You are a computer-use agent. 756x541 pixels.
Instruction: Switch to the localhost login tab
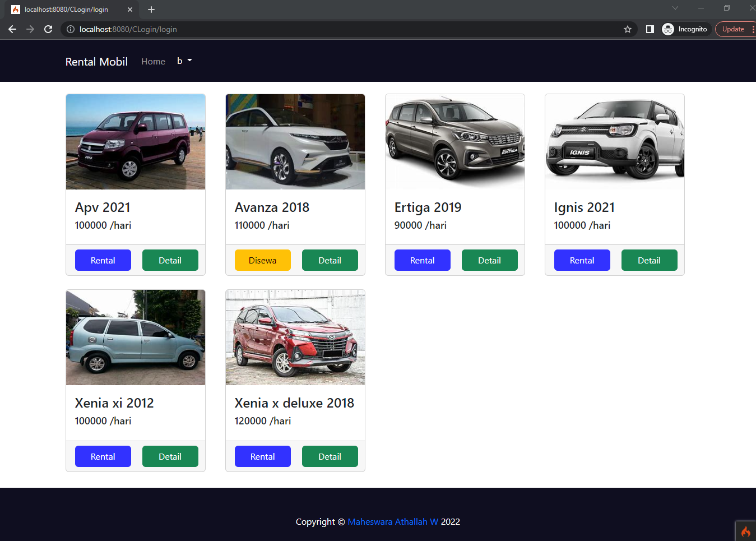coord(67,9)
